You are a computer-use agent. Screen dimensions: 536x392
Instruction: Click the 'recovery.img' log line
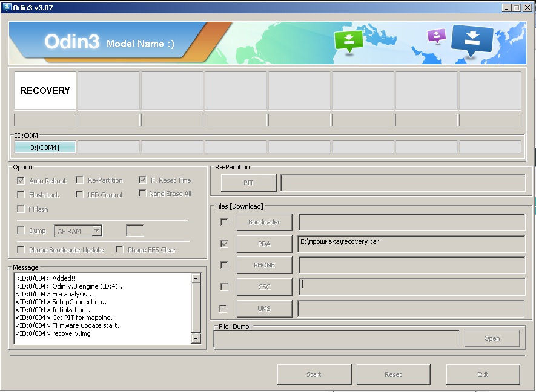[x=53, y=333]
